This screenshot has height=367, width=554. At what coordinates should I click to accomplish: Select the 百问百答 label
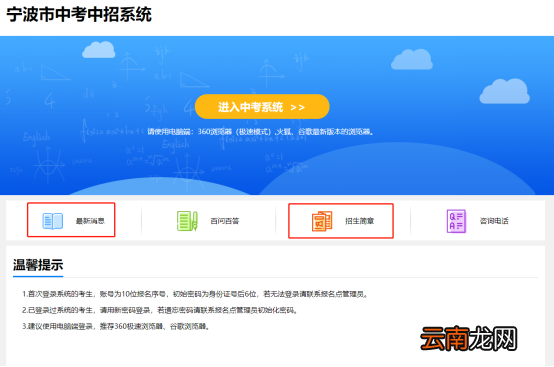click(225, 221)
